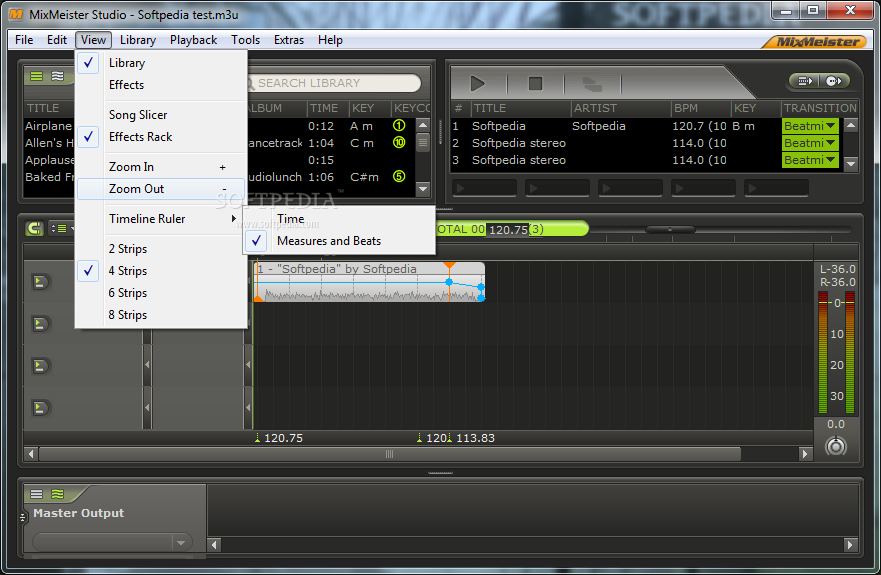
Task: Open the File menu
Action: [x=24, y=40]
